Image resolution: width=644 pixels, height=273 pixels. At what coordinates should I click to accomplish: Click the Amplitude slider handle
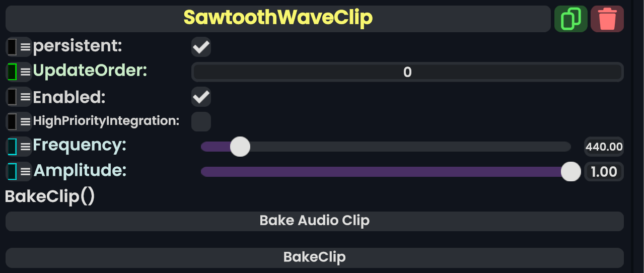(x=570, y=171)
